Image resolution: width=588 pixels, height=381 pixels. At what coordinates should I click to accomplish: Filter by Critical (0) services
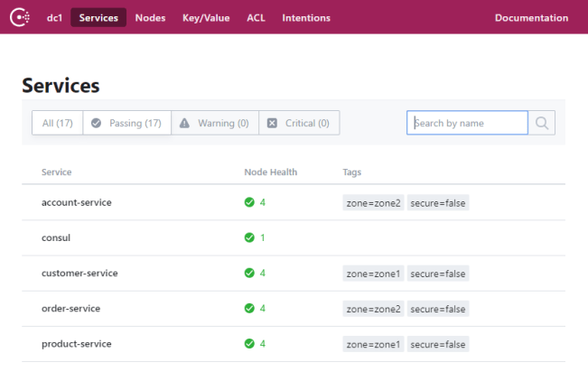click(x=299, y=123)
